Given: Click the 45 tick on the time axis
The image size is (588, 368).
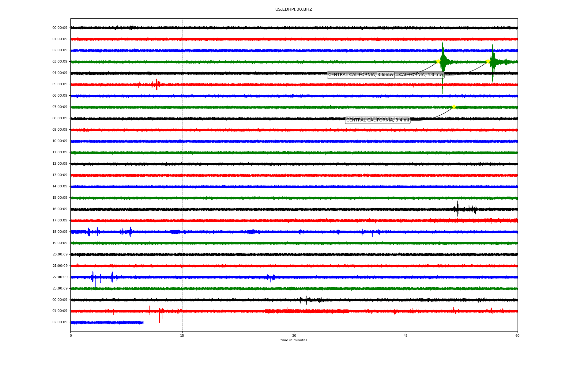Looking at the screenshot, I should tap(406, 335).
